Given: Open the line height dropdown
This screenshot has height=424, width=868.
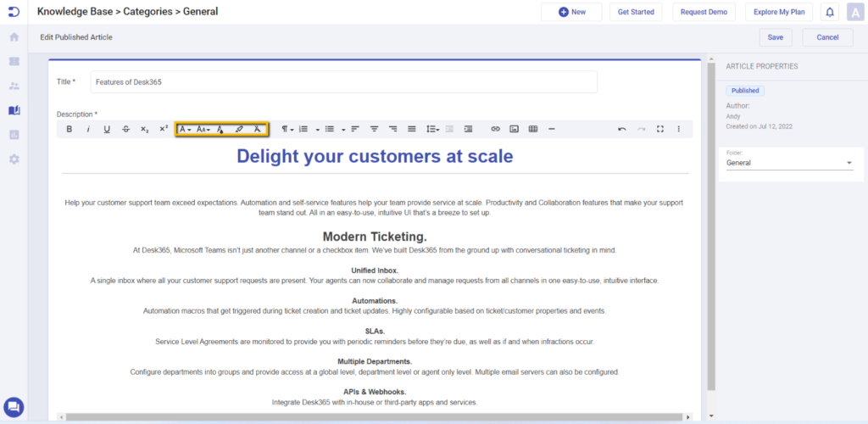Looking at the screenshot, I should 432,129.
